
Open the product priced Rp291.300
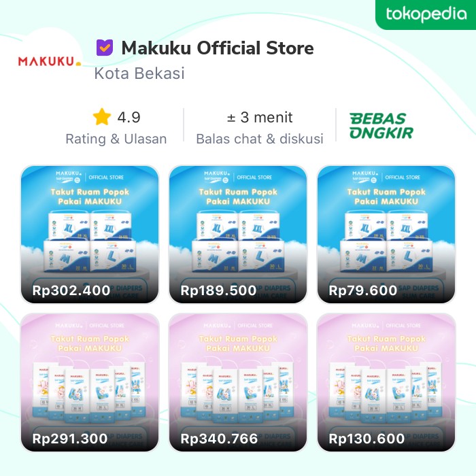pos(90,382)
